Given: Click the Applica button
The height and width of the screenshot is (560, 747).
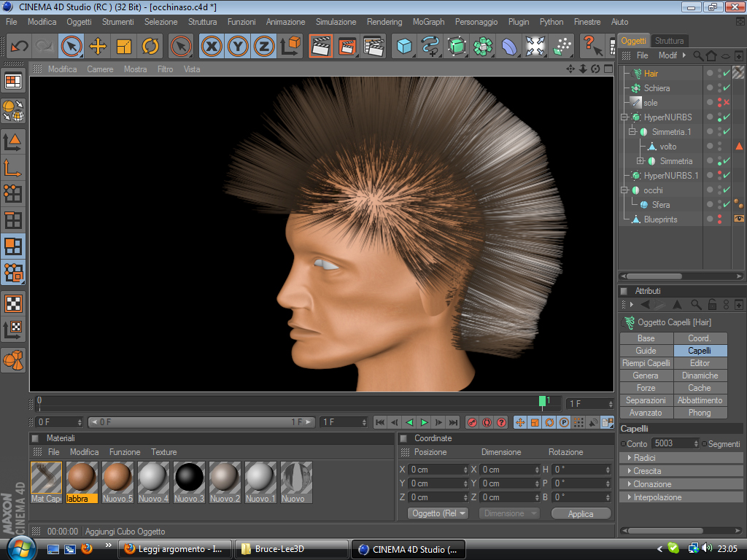Looking at the screenshot, I should coord(581,513).
